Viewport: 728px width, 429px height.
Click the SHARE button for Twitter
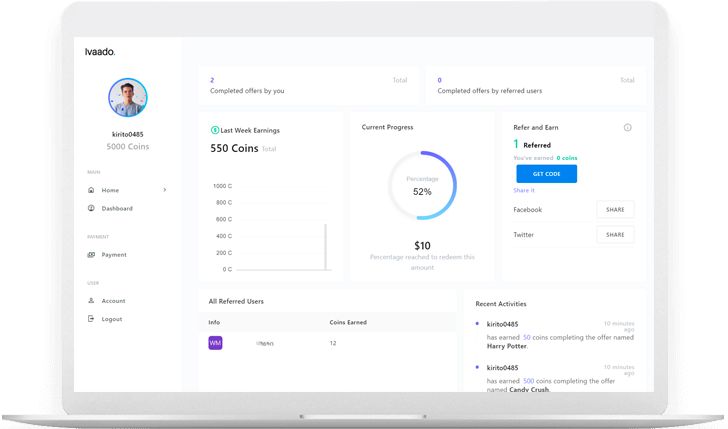[x=615, y=235]
